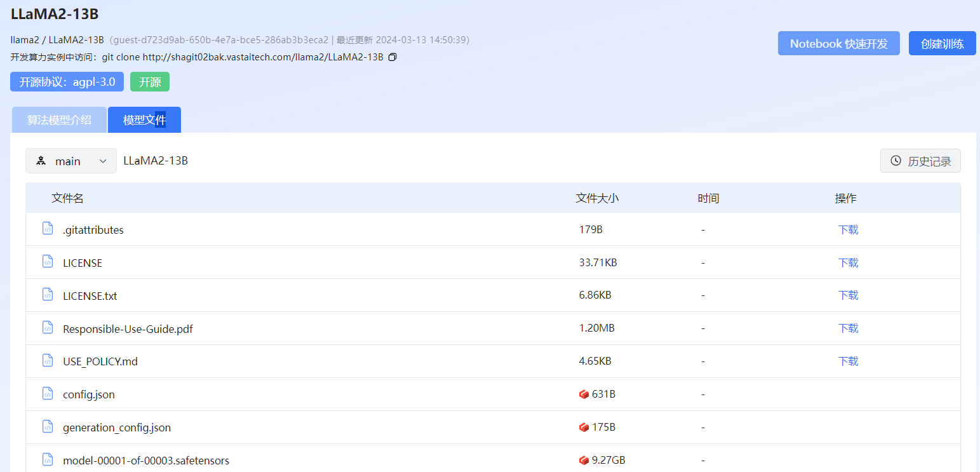Select the 模型文件 tab
Image resolution: width=980 pixels, height=472 pixels.
(144, 120)
